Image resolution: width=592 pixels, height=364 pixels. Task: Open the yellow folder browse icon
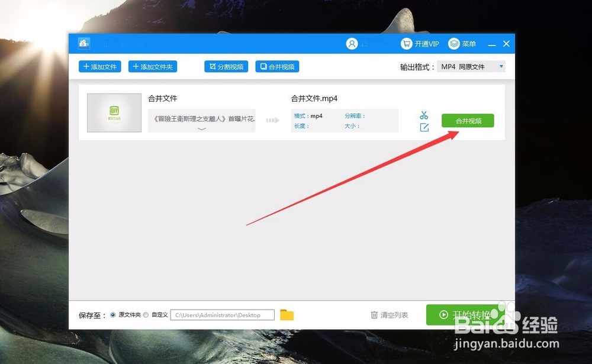[287, 314]
